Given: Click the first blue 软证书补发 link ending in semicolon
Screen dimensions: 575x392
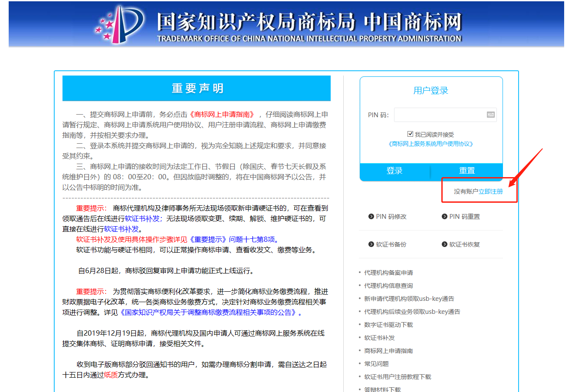Looking at the screenshot, I should [143, 219].
